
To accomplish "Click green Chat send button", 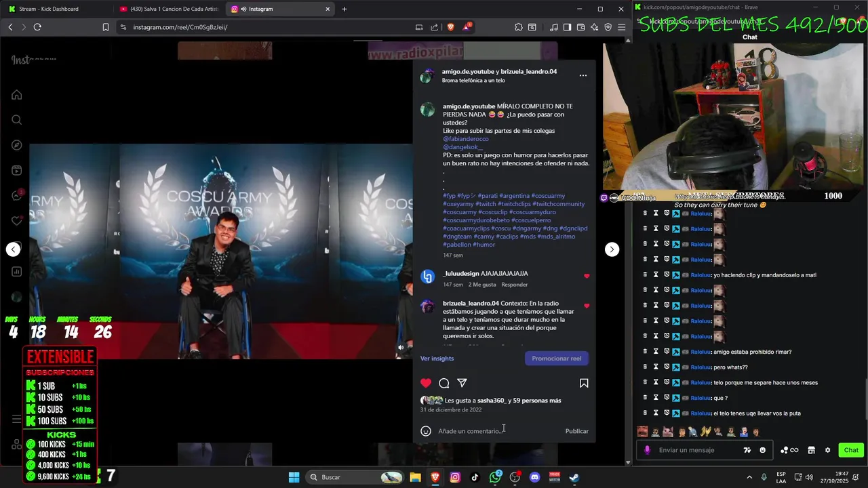I will tap(851, 450).
